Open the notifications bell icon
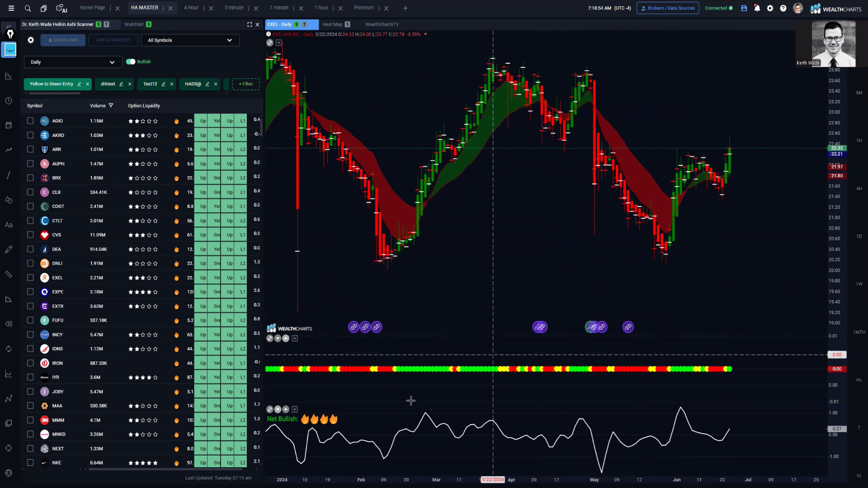Screen dimensions: 868x488 [x=757, y=8]
